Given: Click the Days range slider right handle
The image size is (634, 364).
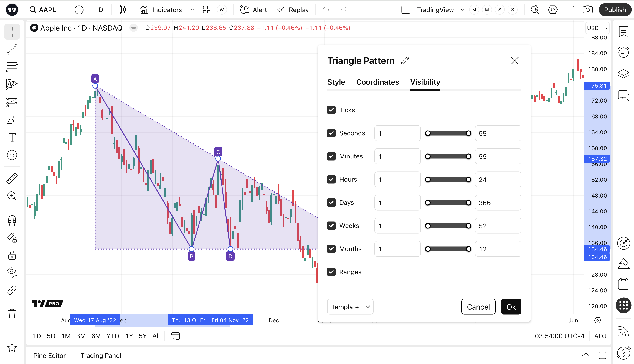Looking at the screenshot, I should (469, 203).
